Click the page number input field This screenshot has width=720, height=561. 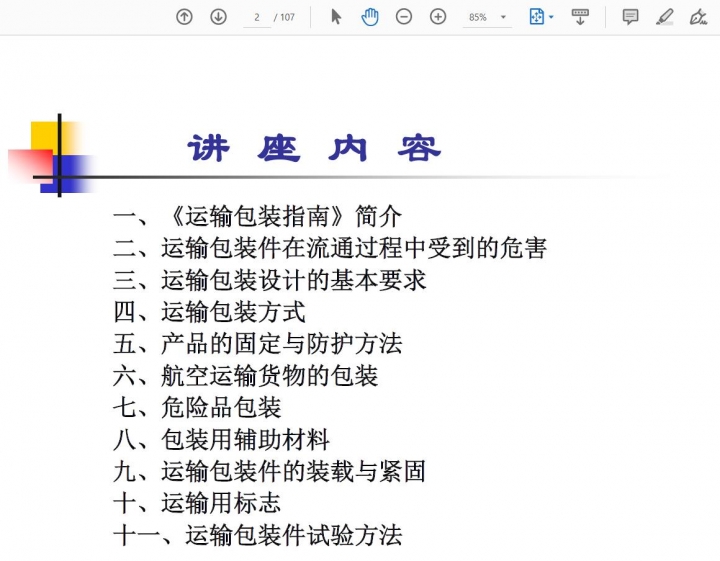[257, 17]
